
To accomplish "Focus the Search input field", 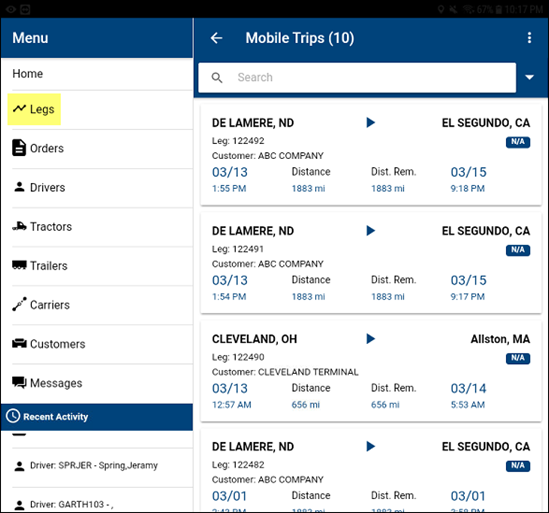I will (x=357, y=77).
